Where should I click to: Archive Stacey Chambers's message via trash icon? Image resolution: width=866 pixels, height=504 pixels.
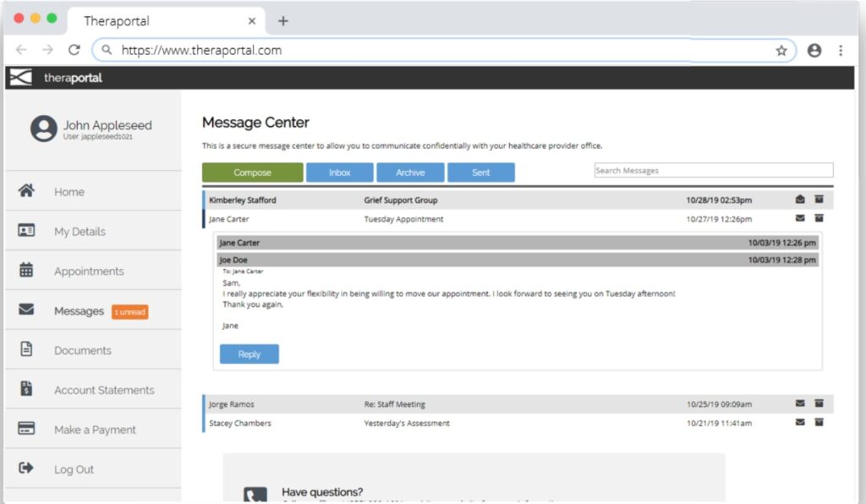coord(819,423)
